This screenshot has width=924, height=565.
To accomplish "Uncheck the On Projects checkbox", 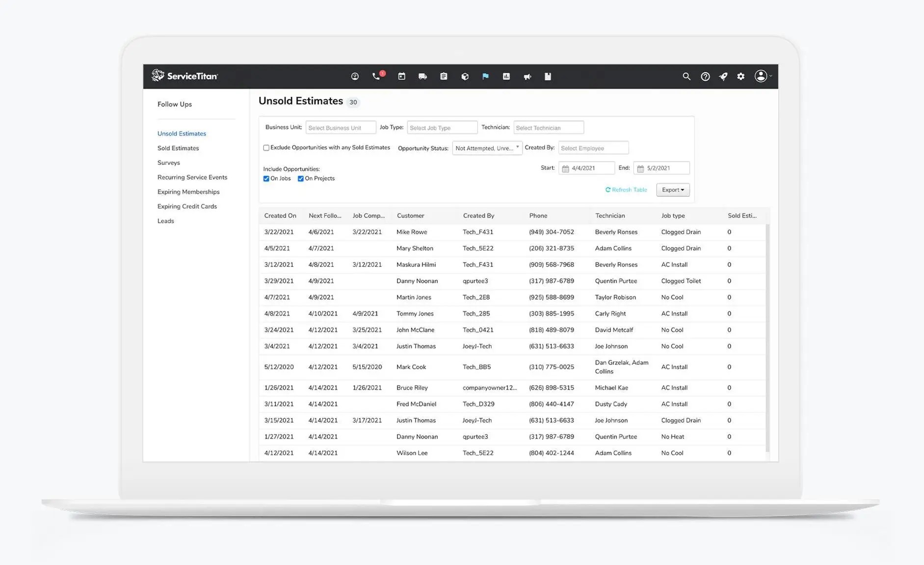I will [x=300, y=179].
